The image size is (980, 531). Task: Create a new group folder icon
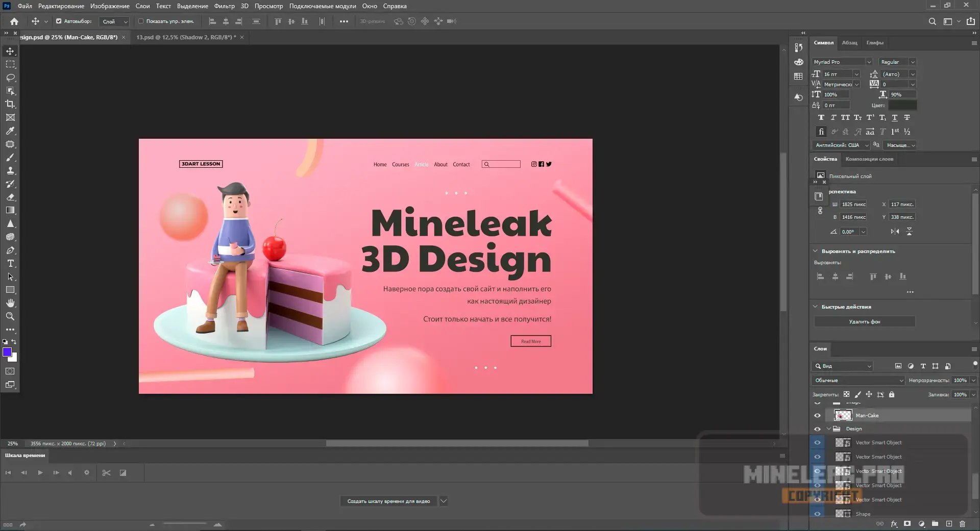click(935, 524)
